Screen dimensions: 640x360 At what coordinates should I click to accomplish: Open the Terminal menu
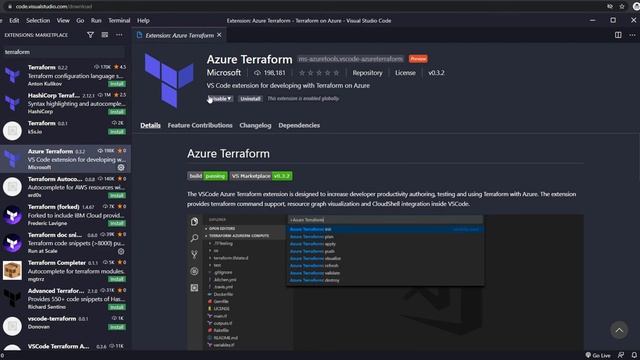pos(119,20)
